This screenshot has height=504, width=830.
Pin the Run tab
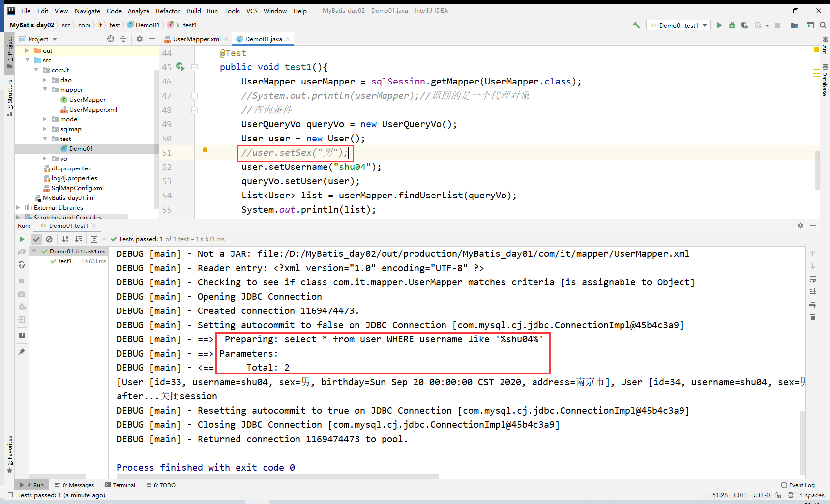pos(22,352)
